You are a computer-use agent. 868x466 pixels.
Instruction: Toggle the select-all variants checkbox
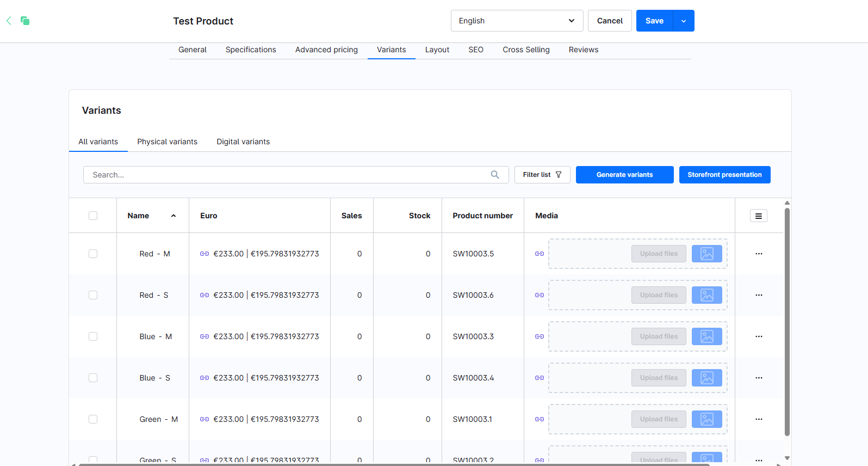click(93, 216)
